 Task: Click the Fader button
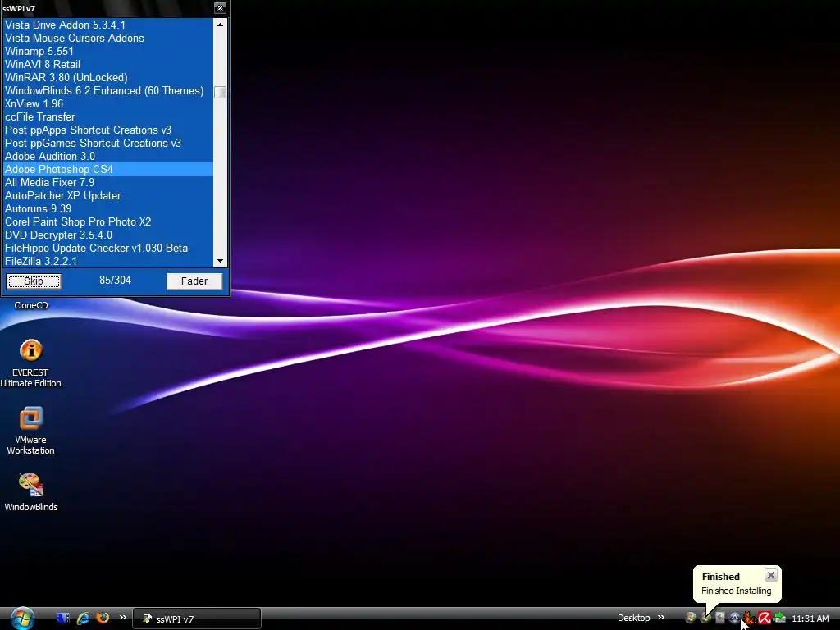[194, 281]
